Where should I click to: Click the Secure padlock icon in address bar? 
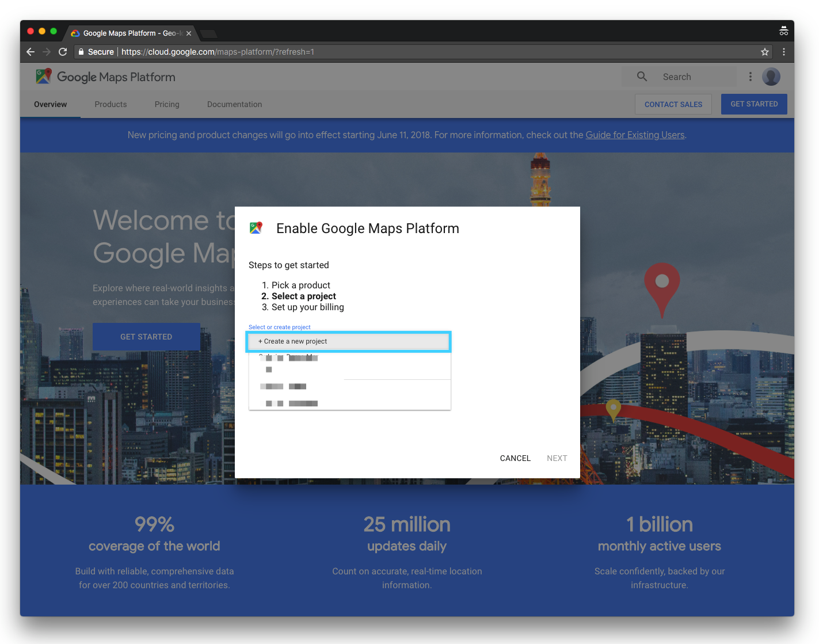tap(81, 52)
